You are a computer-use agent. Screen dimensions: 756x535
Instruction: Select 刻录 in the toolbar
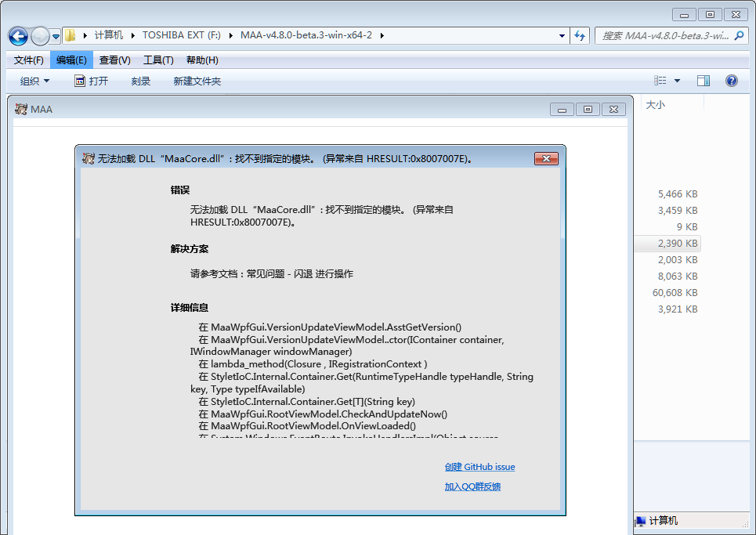pyautogui.click(x=140, y=80)
